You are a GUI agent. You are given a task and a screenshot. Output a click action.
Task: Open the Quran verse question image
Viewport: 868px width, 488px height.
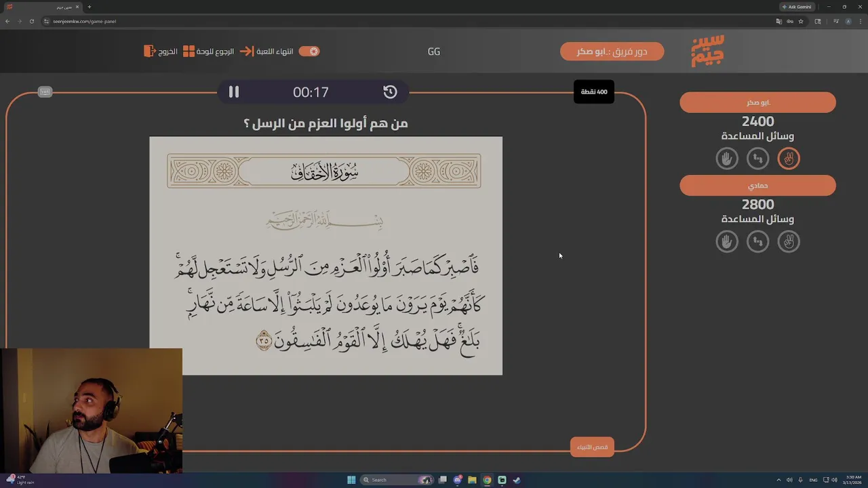[x=326, y=256]
